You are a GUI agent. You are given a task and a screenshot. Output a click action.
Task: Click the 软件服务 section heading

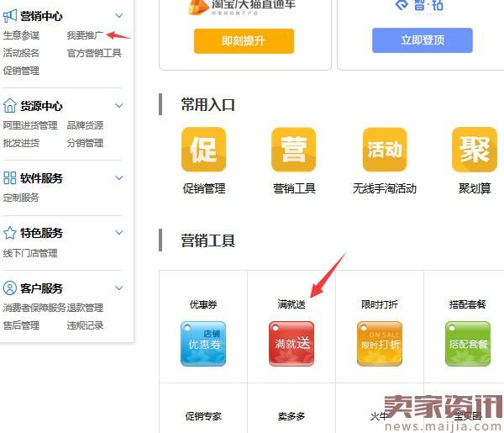click(41, 178)
